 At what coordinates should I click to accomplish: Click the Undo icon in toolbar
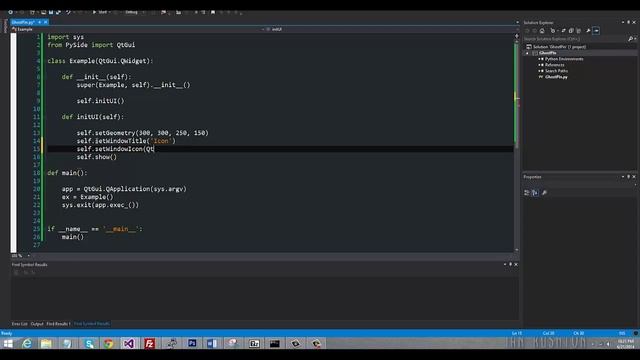[68, 12]
